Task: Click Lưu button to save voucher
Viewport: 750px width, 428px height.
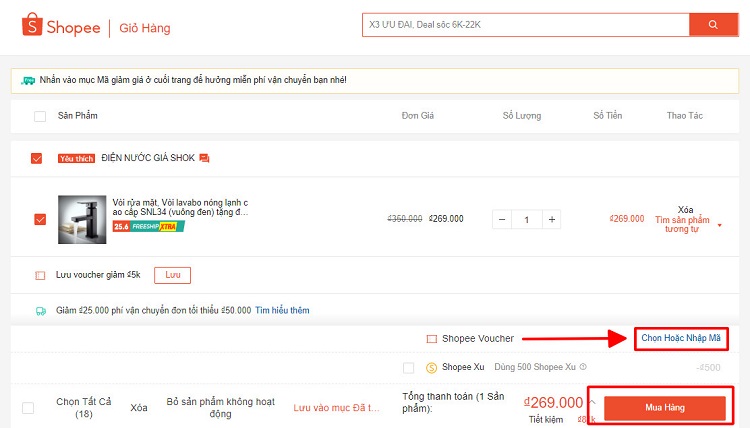Action: tap(171, 275)
